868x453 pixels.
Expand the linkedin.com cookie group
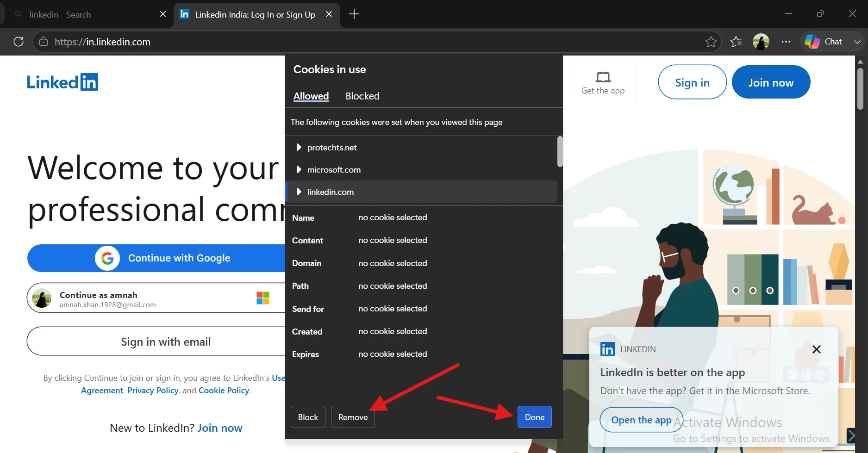(x=299, y=192)
